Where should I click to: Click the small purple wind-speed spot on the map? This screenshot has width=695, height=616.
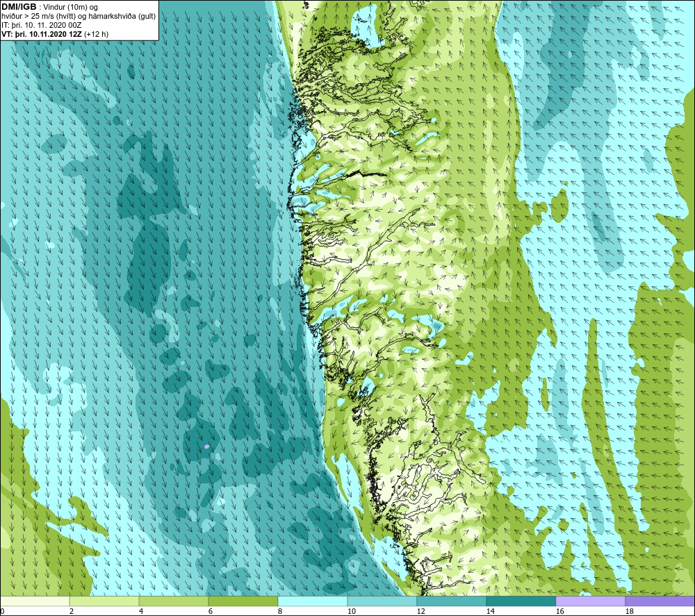[206, 447]
